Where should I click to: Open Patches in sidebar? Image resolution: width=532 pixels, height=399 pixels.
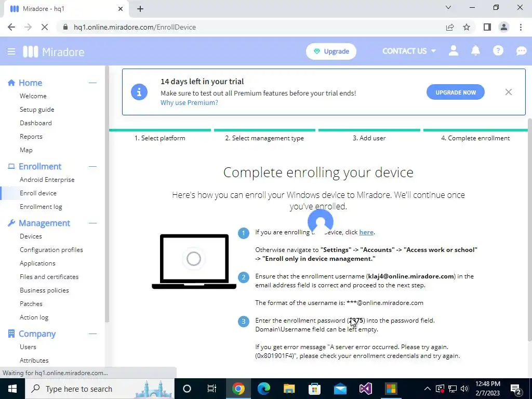(x=31, y=303)
